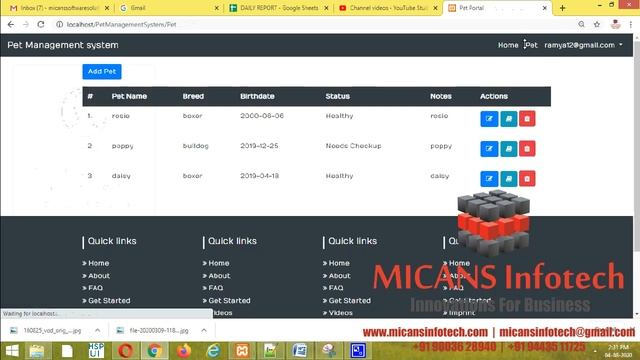Select the Pet Name column header
640x360 pixels.
click(x=129, y=96)
